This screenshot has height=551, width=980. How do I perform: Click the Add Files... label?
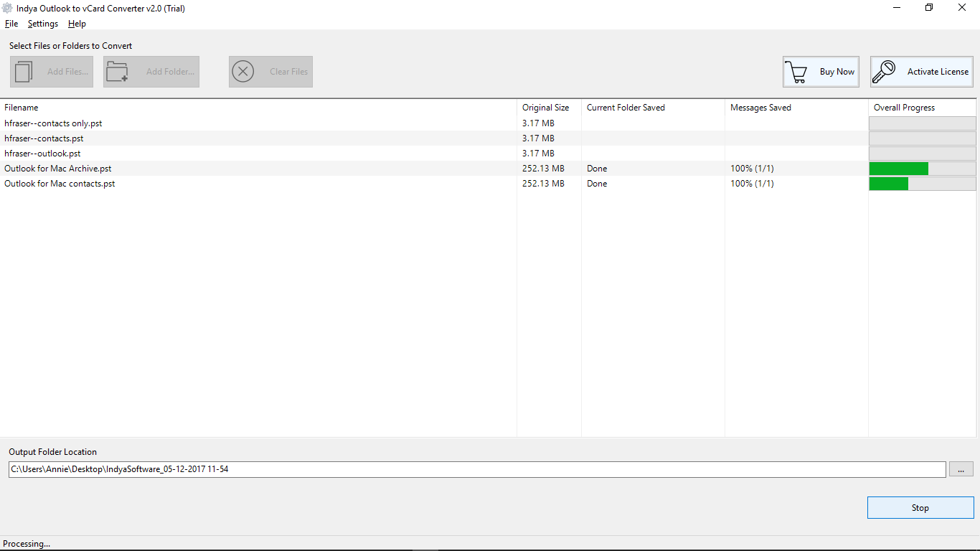click(x=67, y=72)
